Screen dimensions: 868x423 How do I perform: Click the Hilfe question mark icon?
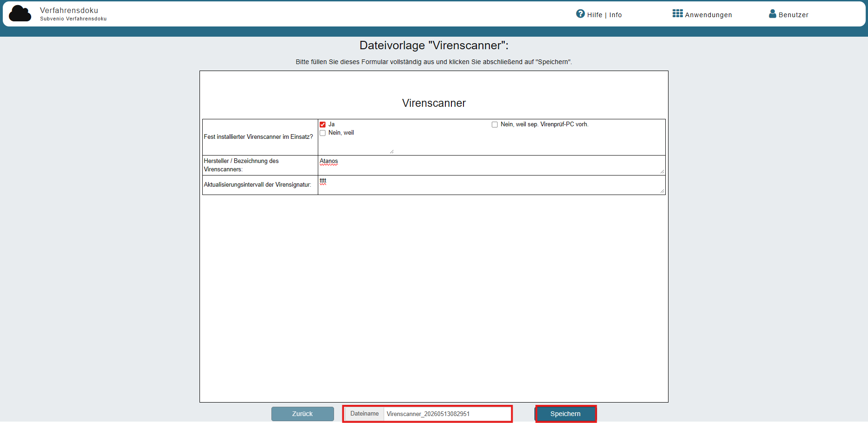point(580,14)
